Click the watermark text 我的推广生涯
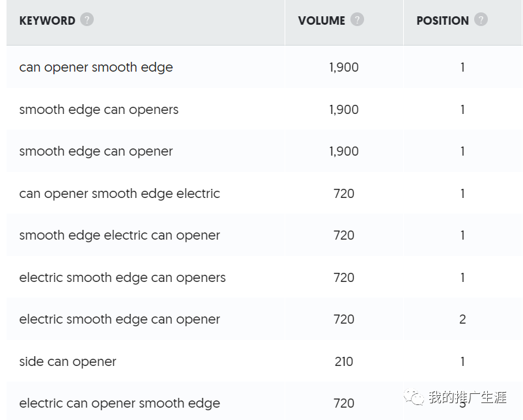 [467, 397]
